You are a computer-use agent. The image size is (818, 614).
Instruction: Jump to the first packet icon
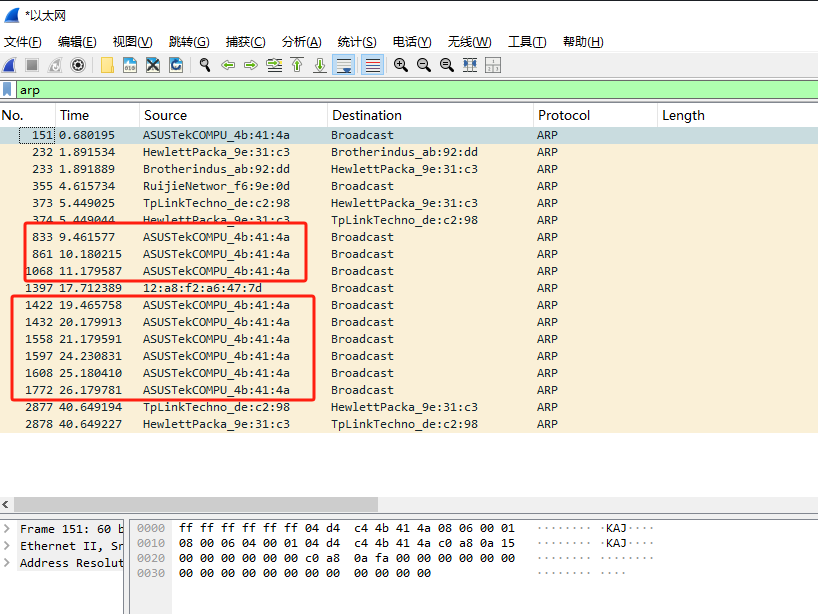[x=297, y=65]
